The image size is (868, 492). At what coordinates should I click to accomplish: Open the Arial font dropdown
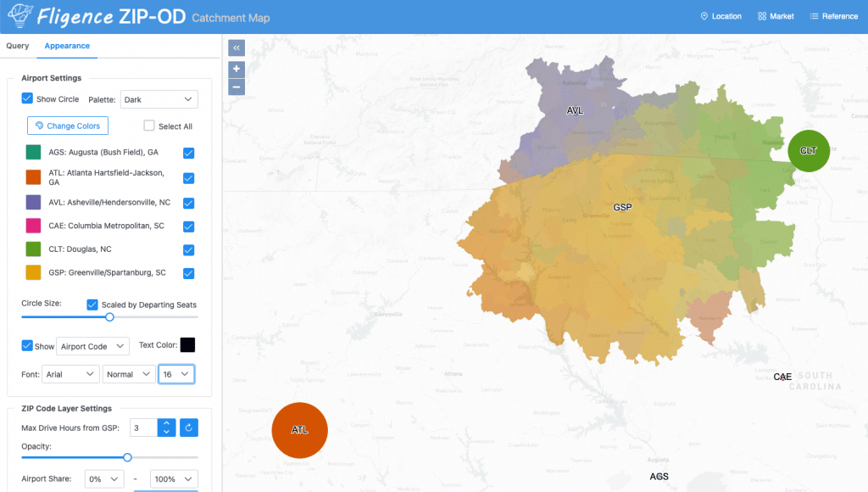pyautogui.click(x=70, y=374)
